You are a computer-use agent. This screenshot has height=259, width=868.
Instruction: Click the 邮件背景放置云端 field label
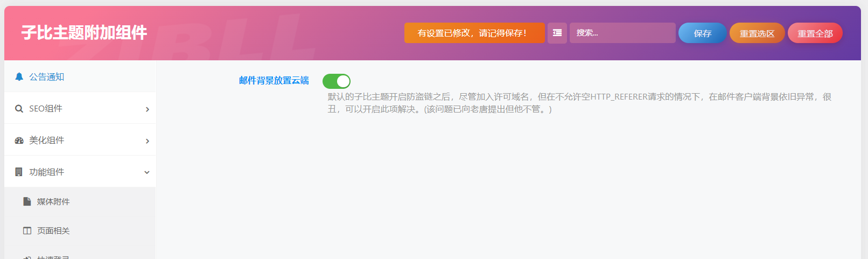click(274, 80)
